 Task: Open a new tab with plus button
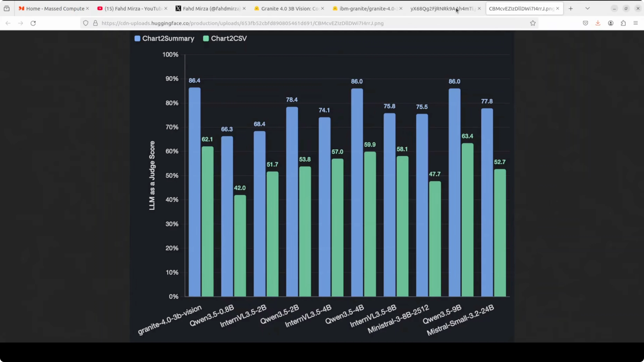[570, 9]
